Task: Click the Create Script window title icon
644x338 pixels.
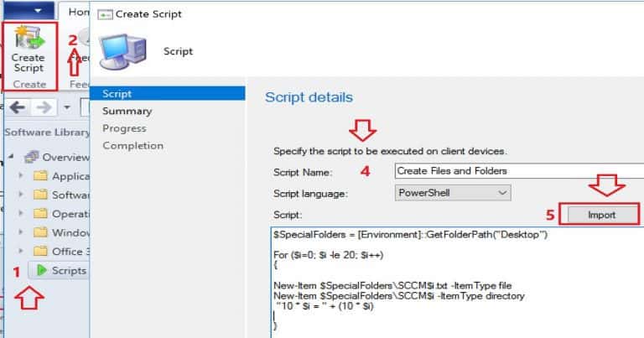Action: pos(105,15)
